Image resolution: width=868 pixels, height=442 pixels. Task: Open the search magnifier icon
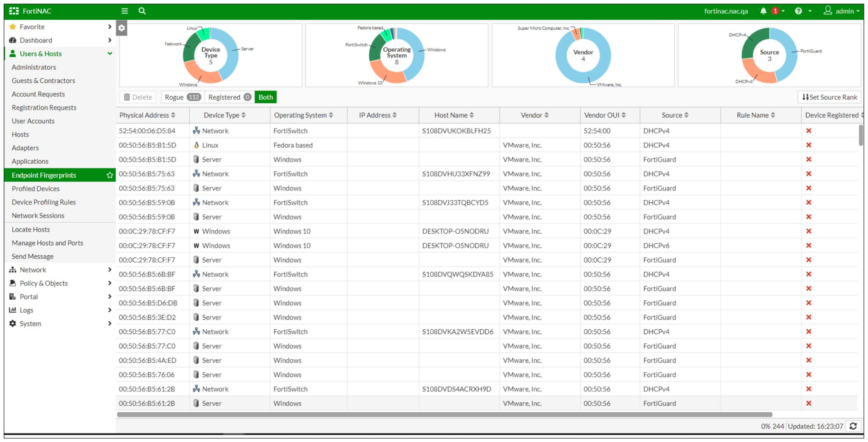(142, 11)
